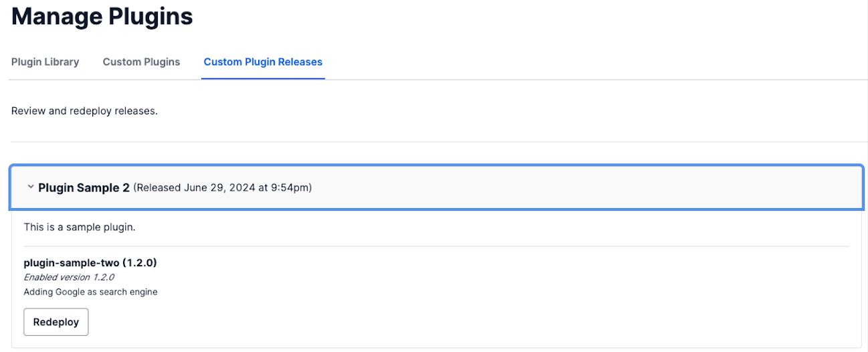Image resolution: width=868 pixels, height=352 pixels.
Task: Click the blue underline beneath Custom Plugin Releases
Action: click(263, 78)
